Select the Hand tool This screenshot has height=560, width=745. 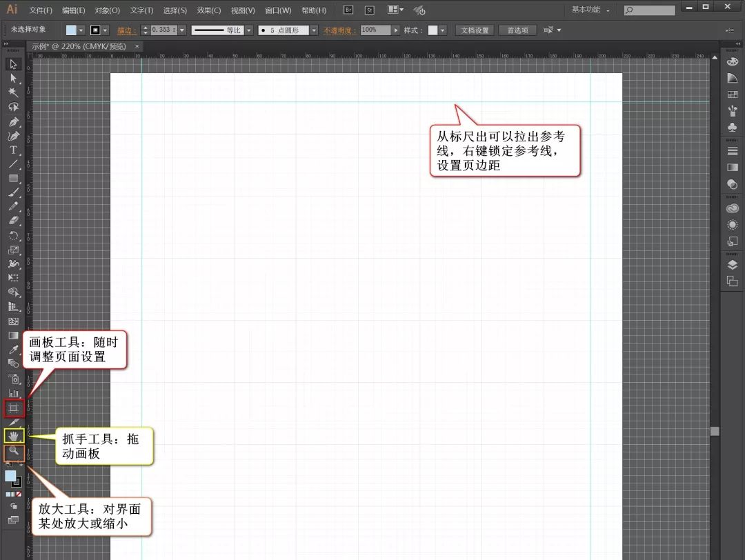pyautogui.click(x=13, y=436)
